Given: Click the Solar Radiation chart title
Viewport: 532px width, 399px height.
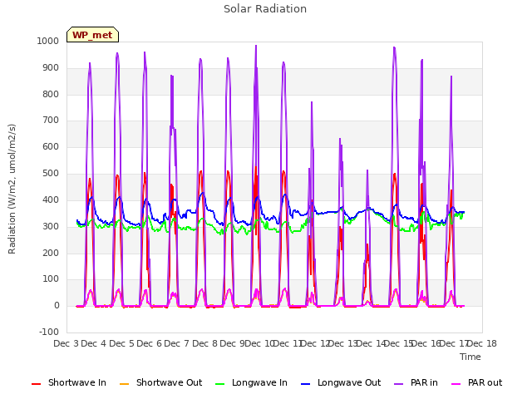Looking at the screenshot, I should pos(265,9).
